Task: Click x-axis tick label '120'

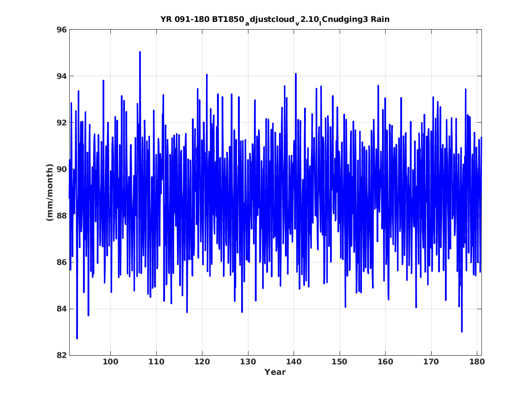Action: pos(202,362)
